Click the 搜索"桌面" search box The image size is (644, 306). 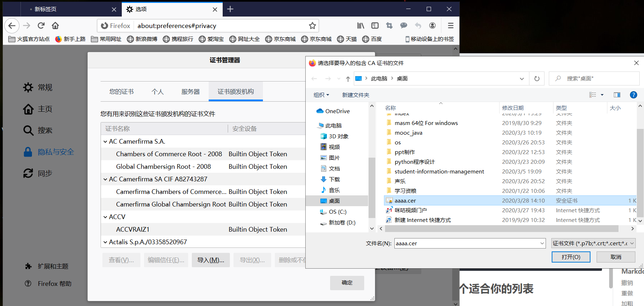pos(594,79)
